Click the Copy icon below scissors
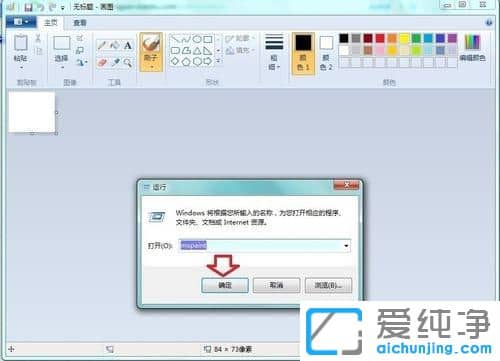 (38, 51)
